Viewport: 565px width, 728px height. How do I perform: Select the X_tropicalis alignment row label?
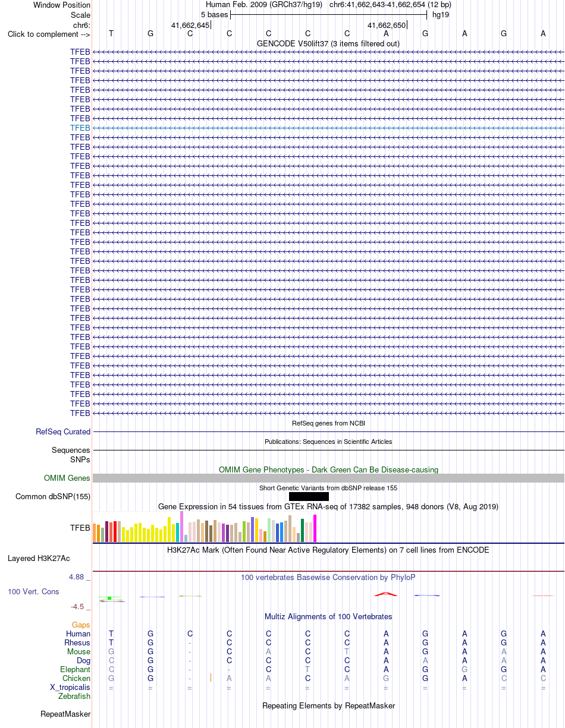[70, 688]
